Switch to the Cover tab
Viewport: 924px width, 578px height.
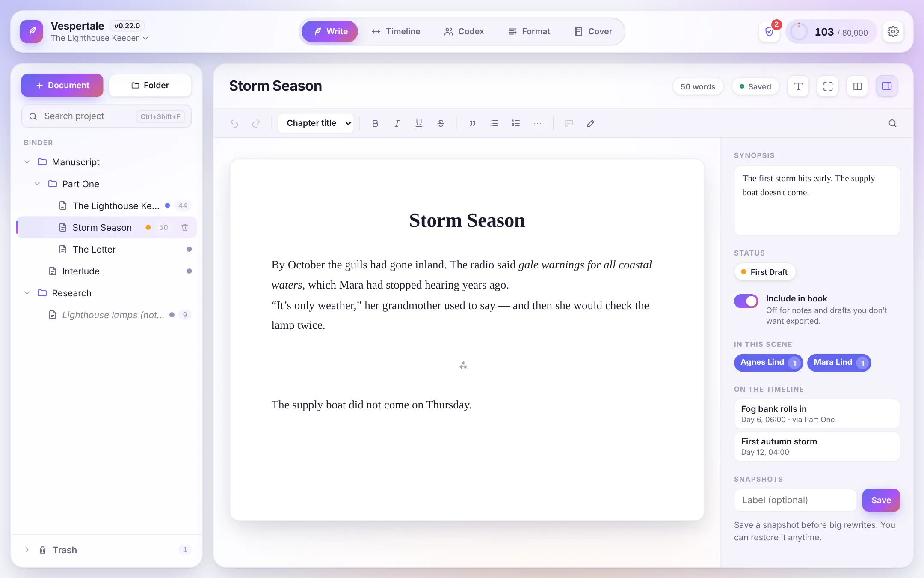pyautogui.click(x=593, y=32)
